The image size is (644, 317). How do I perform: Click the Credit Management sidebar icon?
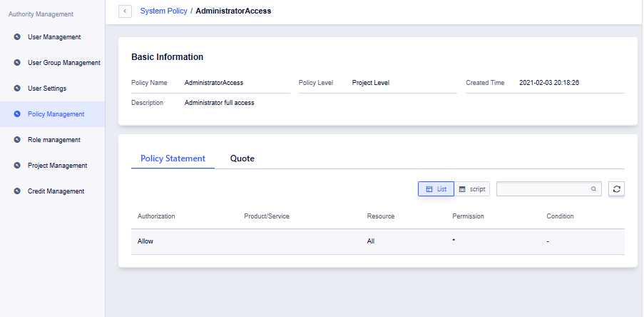pos(17,191)
